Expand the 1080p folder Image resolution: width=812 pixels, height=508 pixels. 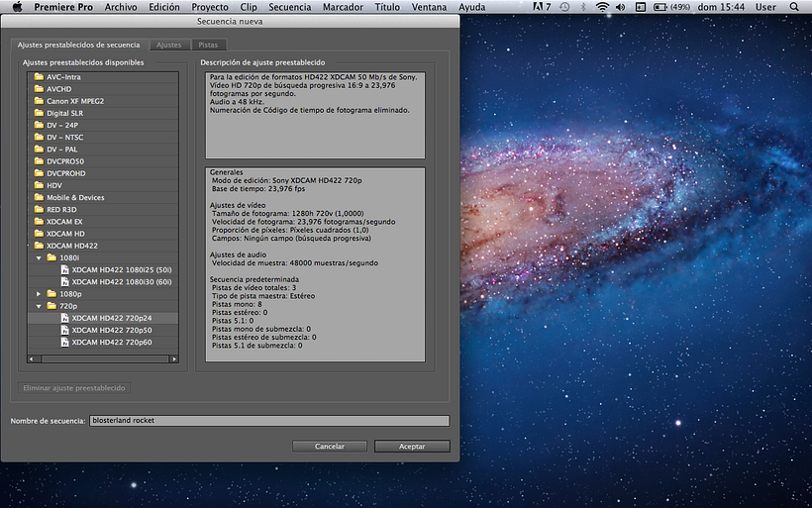[x=39, y=294]
